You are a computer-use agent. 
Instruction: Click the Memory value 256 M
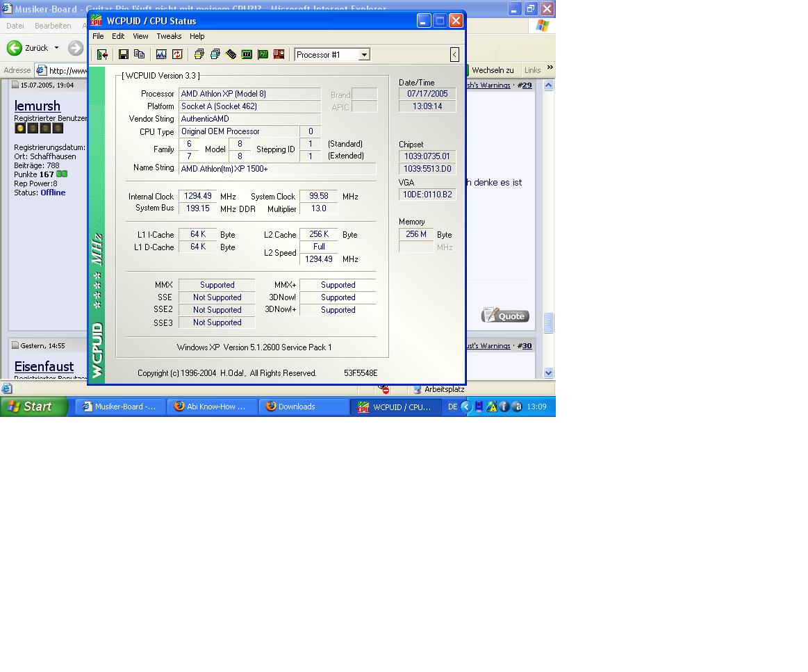point(416,234)
